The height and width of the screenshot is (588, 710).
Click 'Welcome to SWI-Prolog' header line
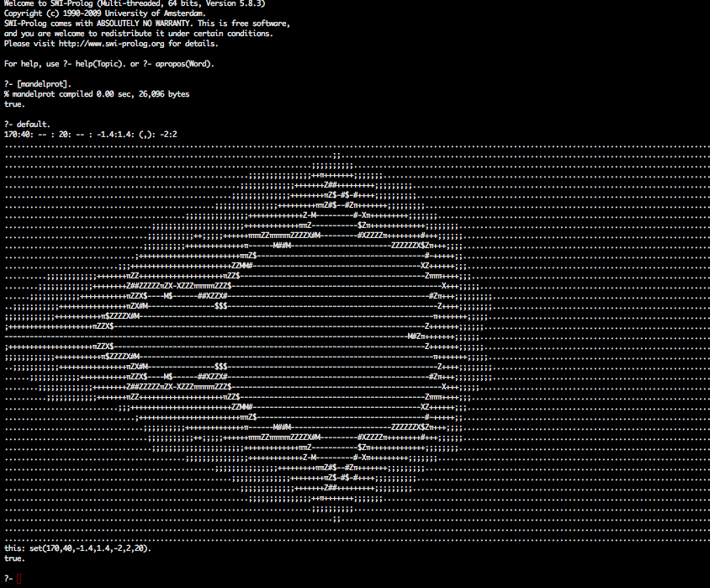135,3
